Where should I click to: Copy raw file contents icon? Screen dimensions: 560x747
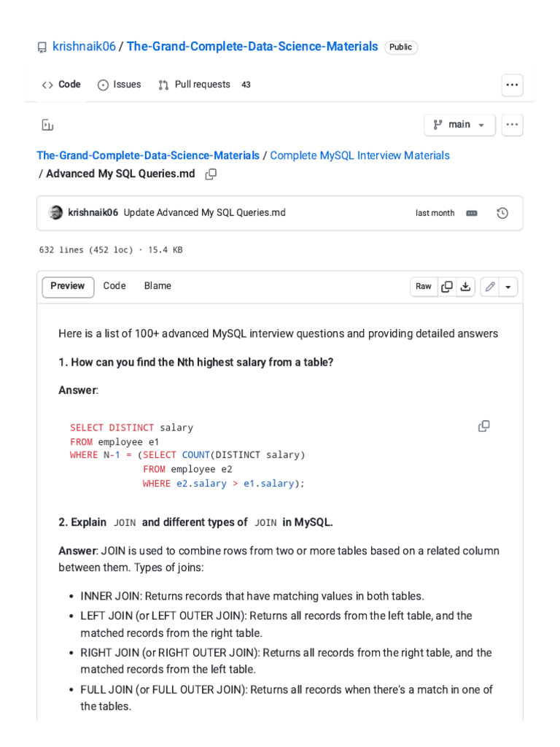click(x=447, y=287)
